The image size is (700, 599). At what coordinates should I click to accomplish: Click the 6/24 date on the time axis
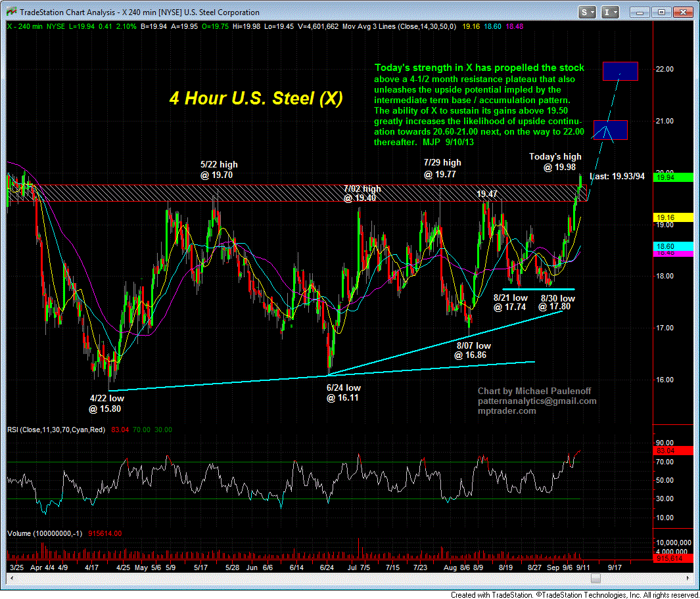coord(327,567)
